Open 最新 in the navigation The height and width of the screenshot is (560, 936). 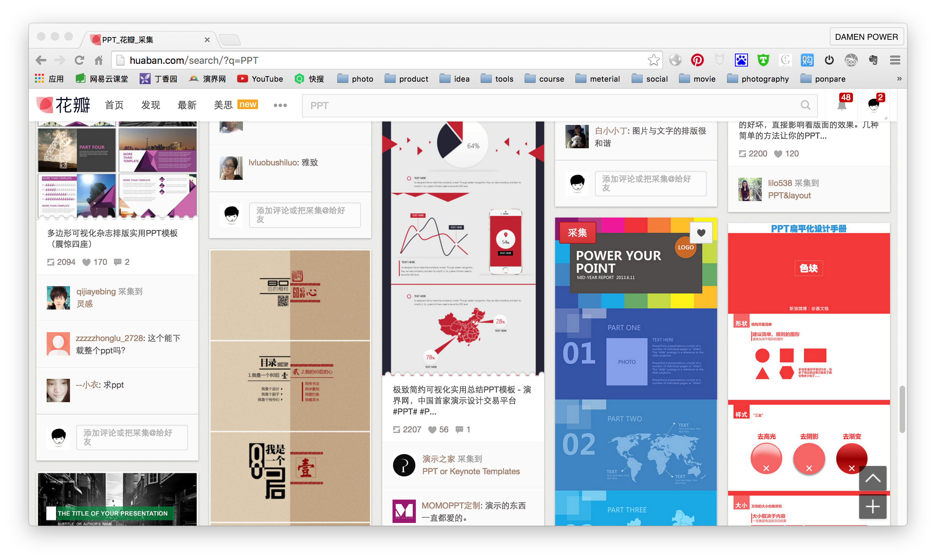187,105
